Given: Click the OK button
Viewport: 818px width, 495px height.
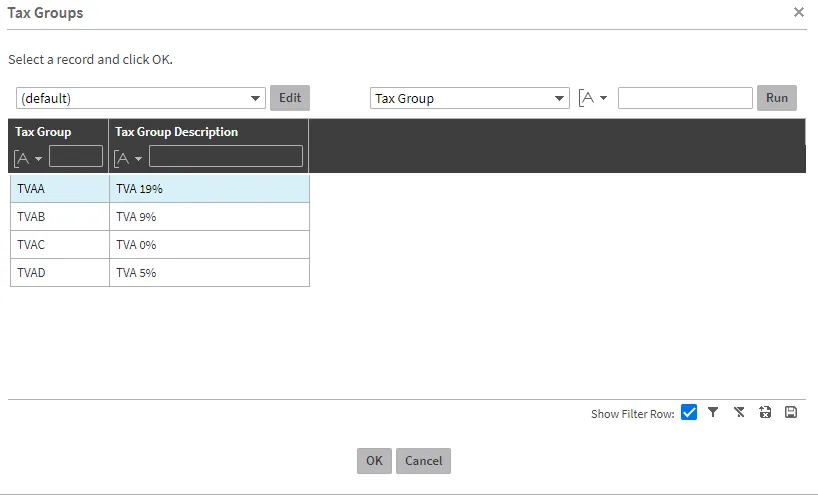Looking at the screenshot, I should (x=374, y=461).
